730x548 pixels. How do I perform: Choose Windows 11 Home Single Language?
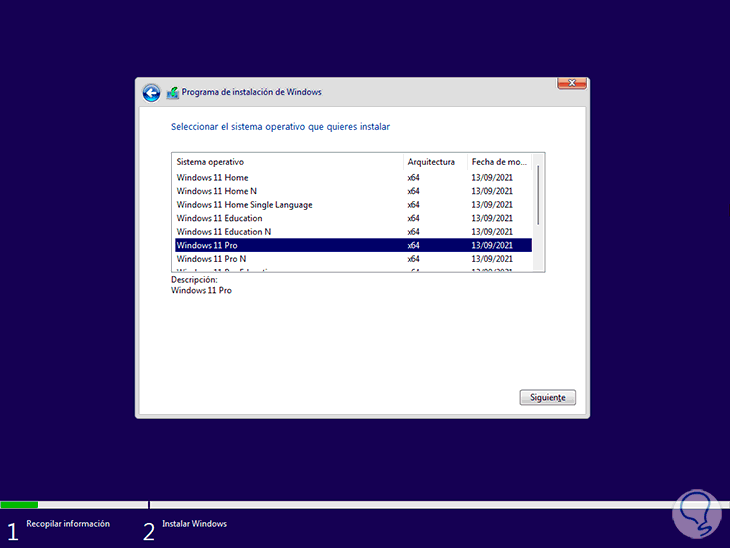[353, 205]
